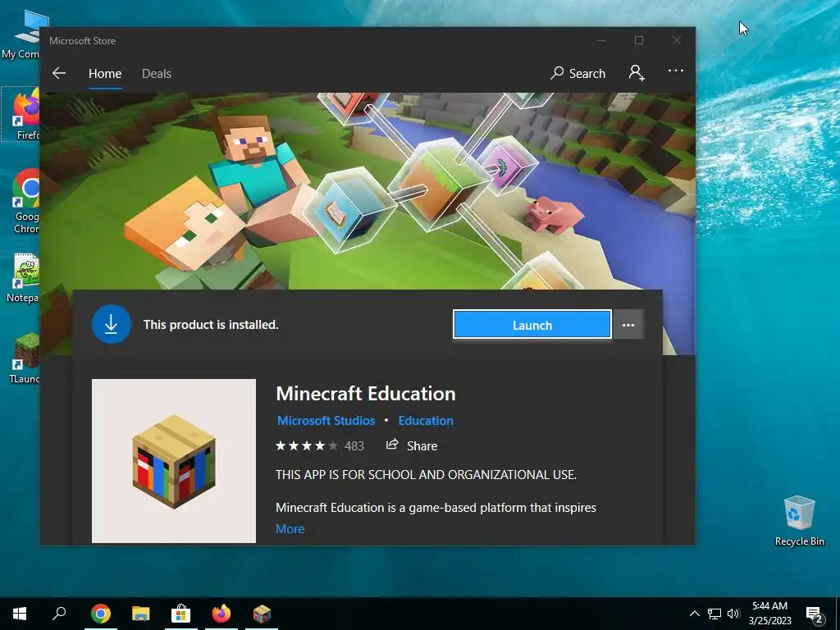This screenshot has width=840, height=630.
Task: Go back using the Store back arrow
Action: [59, 73]
